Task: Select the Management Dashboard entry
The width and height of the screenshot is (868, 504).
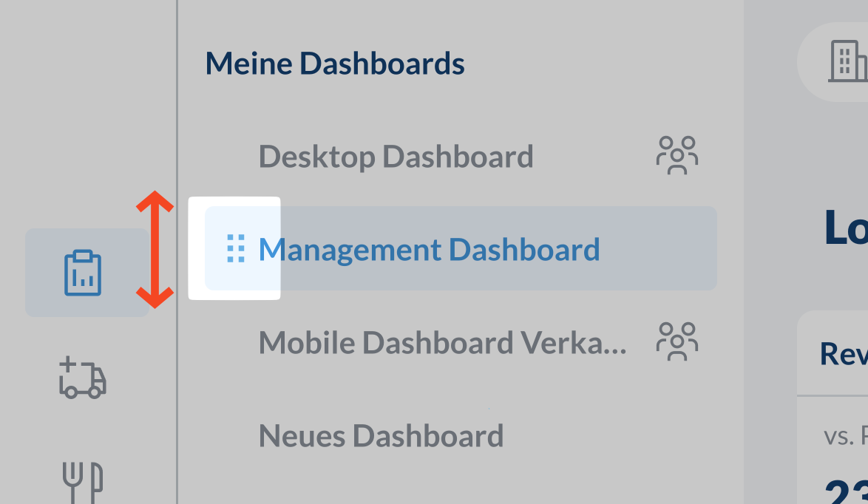Action: tap(429, 250)
